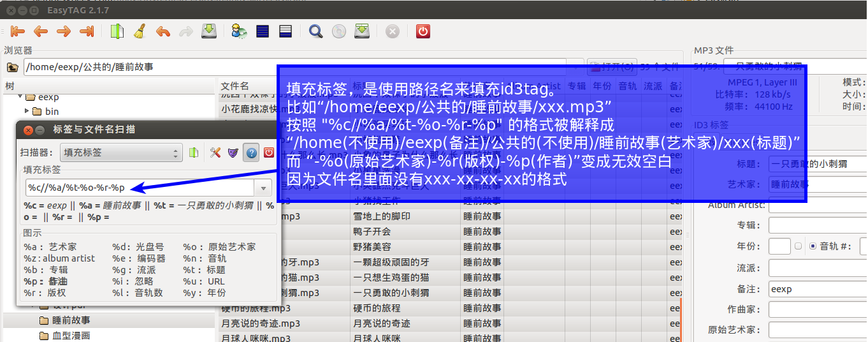Undo last changes using orange arrow
868x342 pixels.
(x=163, y=31)
